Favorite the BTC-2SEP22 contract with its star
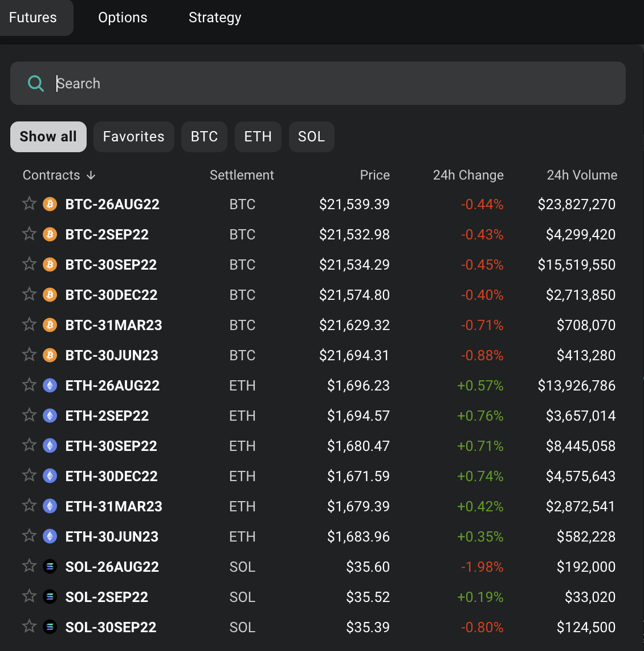 [29, 234]
